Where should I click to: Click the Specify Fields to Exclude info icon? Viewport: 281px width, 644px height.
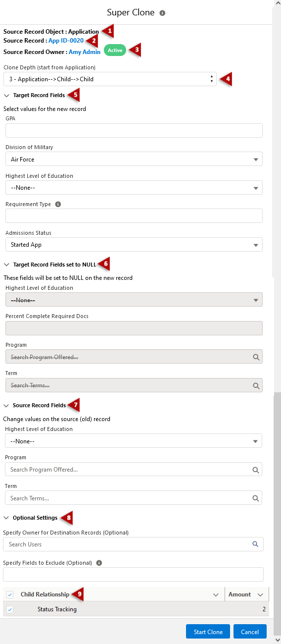tap(99, 563)
